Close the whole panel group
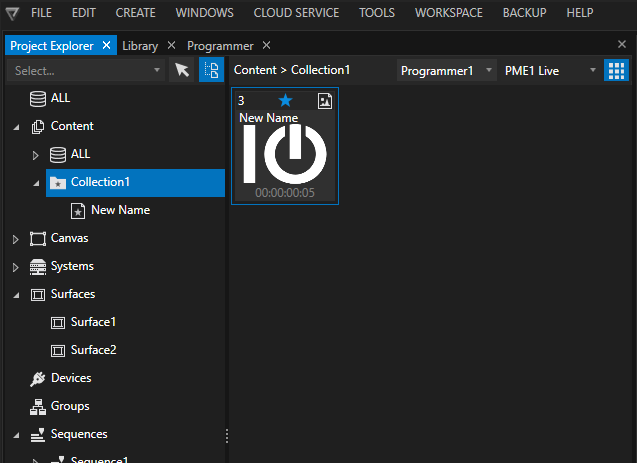The width and height of the screenshot is (637, 463). [x=622, y=44]
